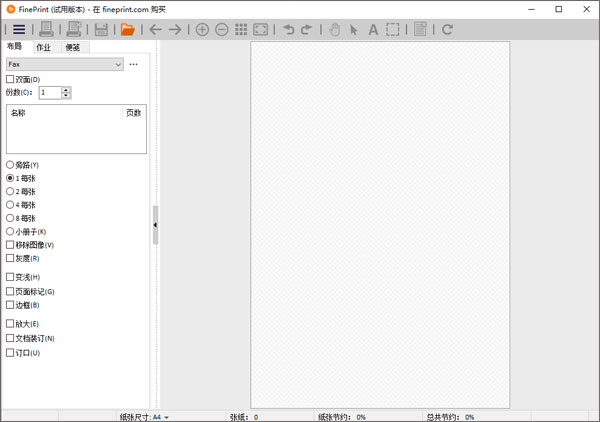This screenshot has height=422, width=600.
Task: Click the thumbnail grid view icon
Action: click(241, 30)
